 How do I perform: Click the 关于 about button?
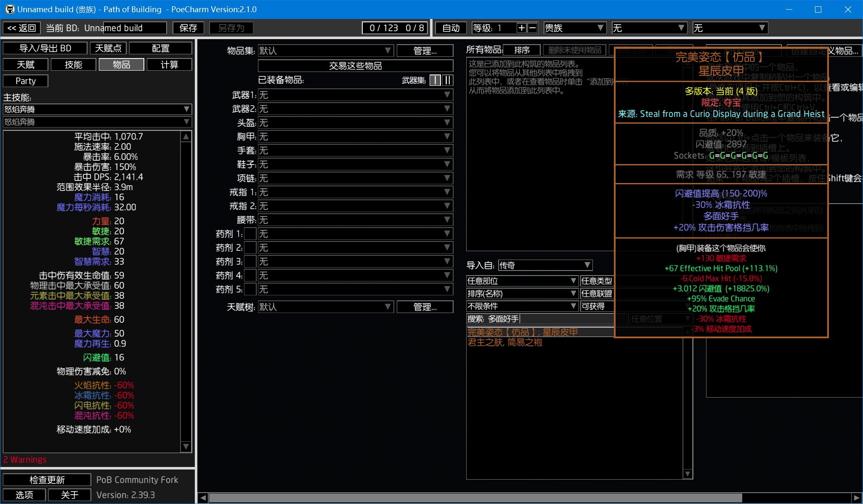coord(70,495)
